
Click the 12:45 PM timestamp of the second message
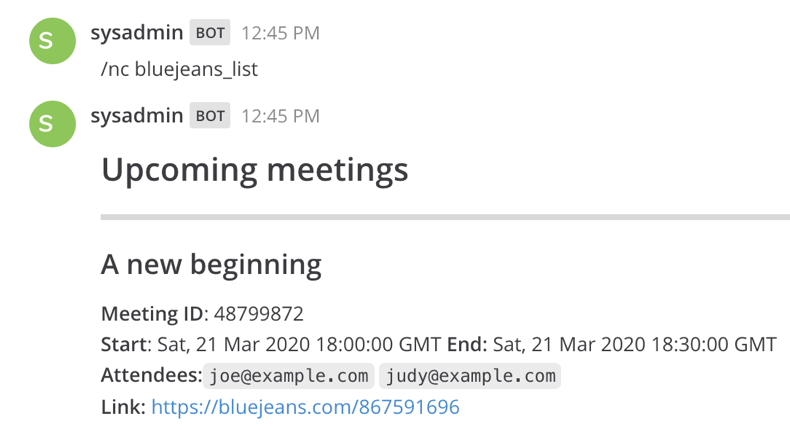click(x=280, y=116)
